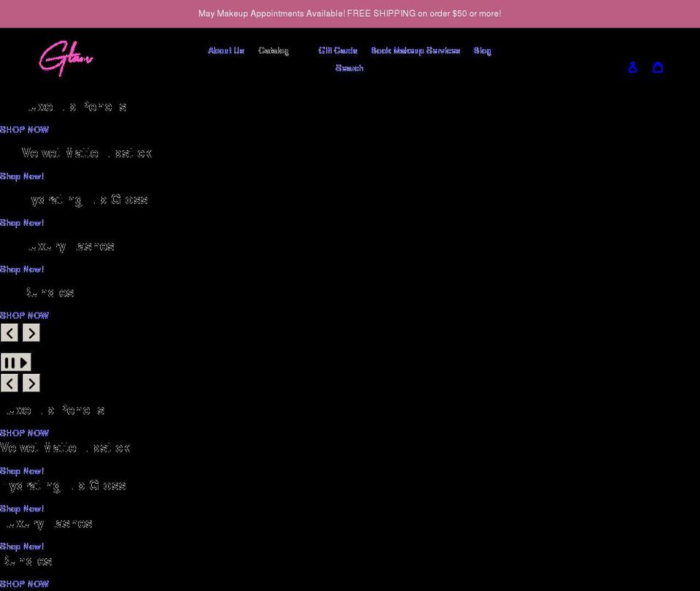The image size is (700, 591).
Task: Expand the Catalog dropdown menu
Action: click(x=273, y=50)
